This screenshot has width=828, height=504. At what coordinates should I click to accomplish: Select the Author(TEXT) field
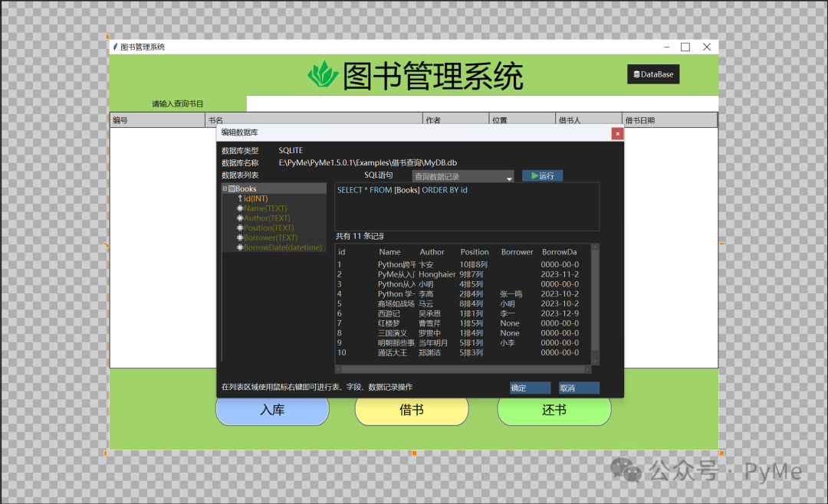267,218
